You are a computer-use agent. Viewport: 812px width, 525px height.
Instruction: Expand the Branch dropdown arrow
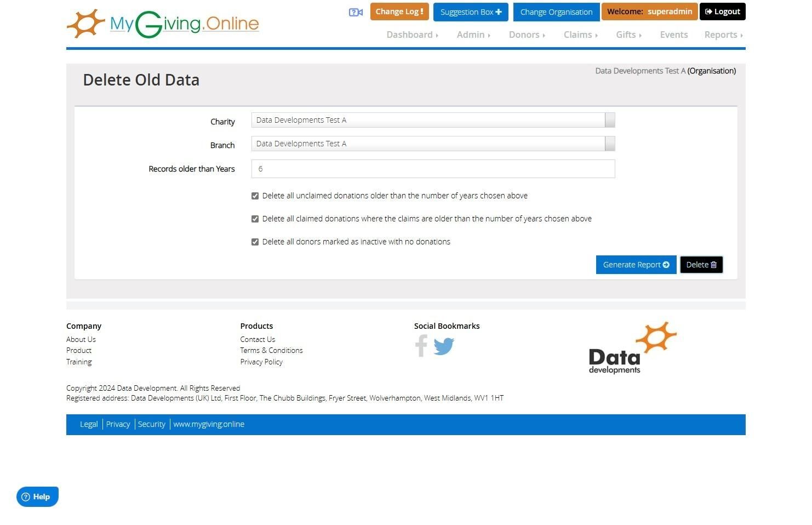(610, 144)
